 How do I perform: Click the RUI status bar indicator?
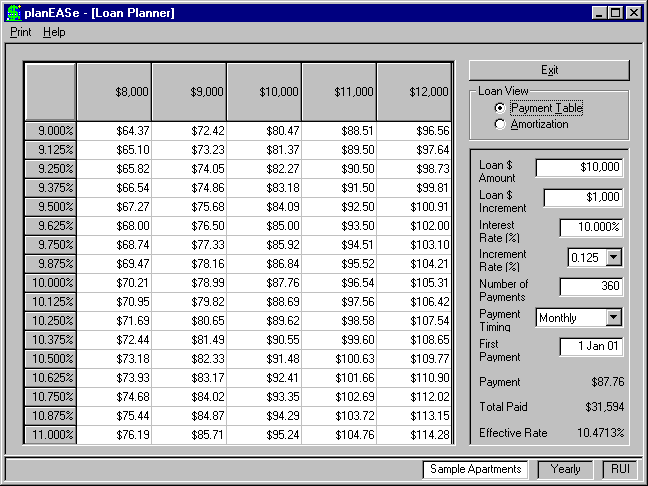click(620, 469)
